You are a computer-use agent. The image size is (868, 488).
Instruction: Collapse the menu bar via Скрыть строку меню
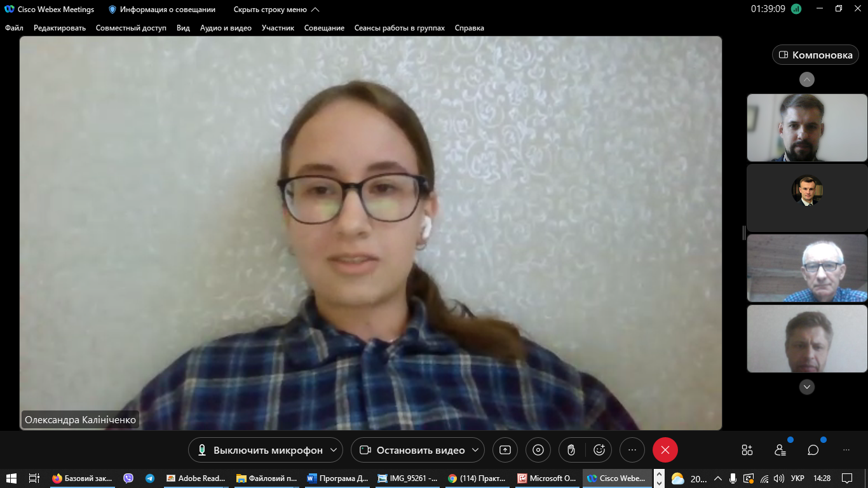click(276, 10)
